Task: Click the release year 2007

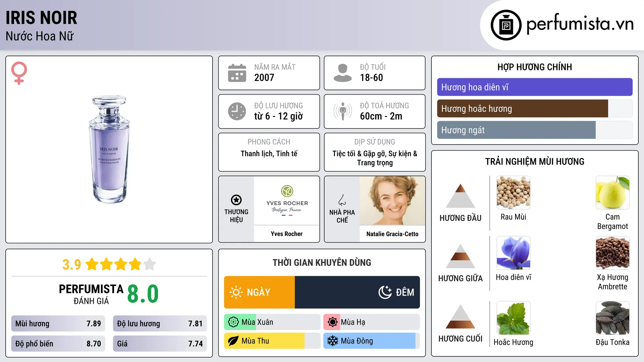Action: (264, 78)
